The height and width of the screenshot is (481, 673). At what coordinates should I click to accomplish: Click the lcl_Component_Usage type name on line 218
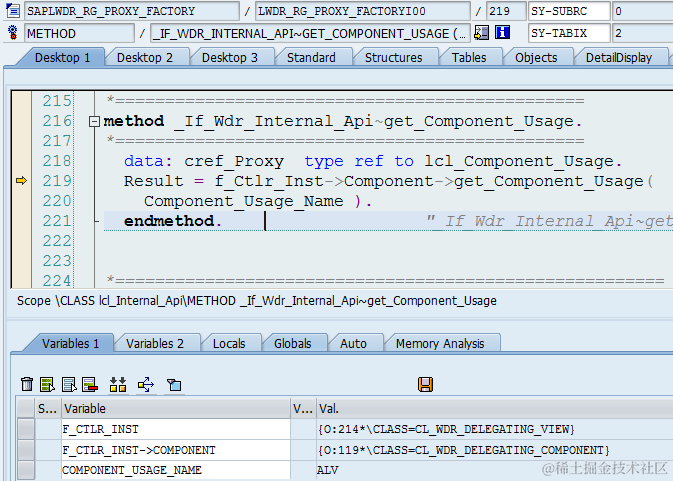519,161
